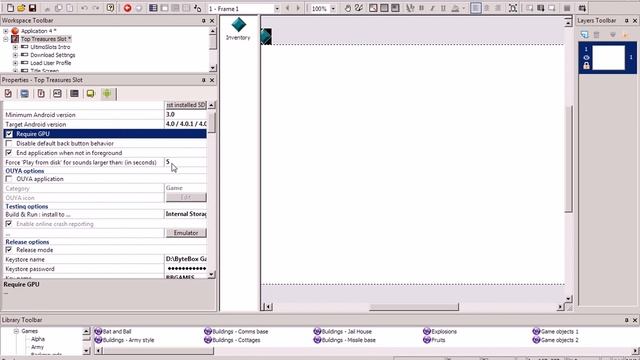Select the Alpha folder in library tree
640x360 pixels.
point(38,339)
